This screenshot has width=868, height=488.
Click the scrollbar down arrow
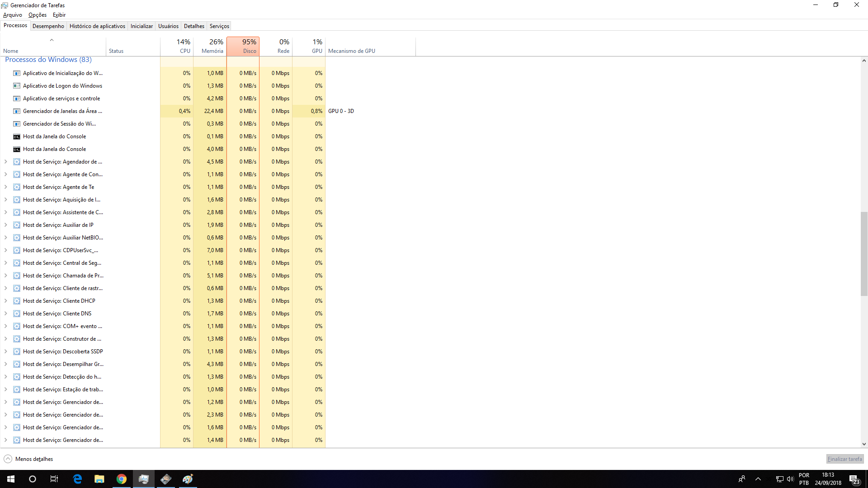(x=864, y=444)
